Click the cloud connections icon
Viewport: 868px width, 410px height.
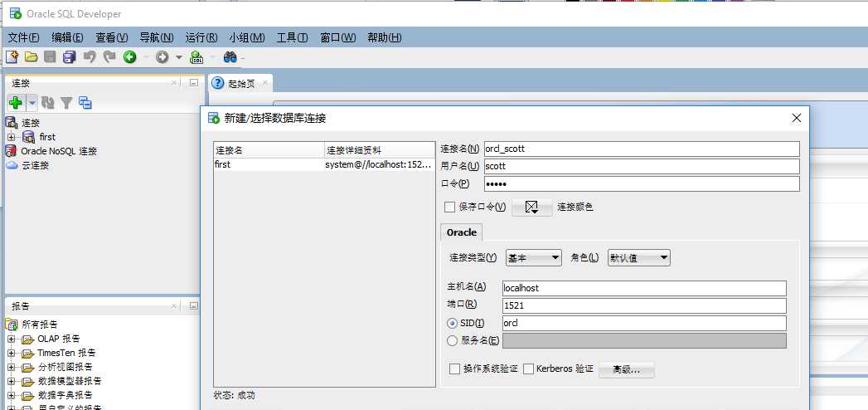click(12, 165)
